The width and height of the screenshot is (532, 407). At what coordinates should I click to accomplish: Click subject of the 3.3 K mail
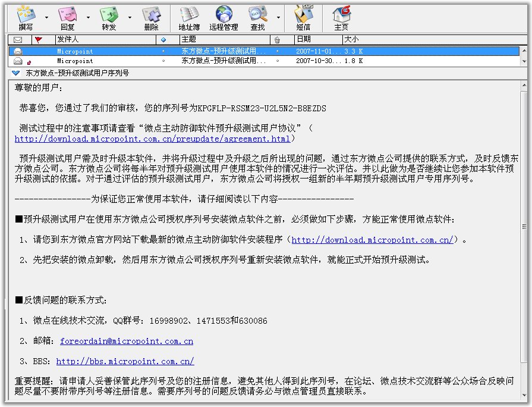pyautogui.click(x=223, y=51)
